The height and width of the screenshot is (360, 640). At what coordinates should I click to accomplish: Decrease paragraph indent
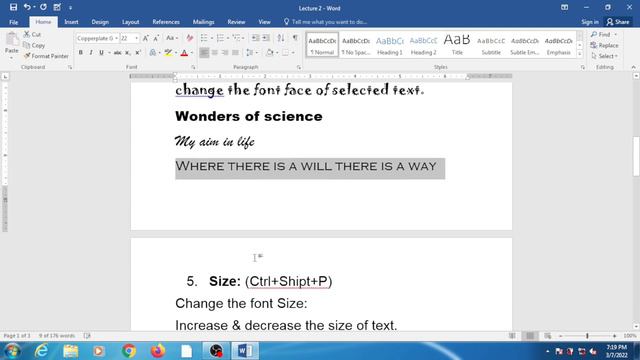click(x=256, y=38)
